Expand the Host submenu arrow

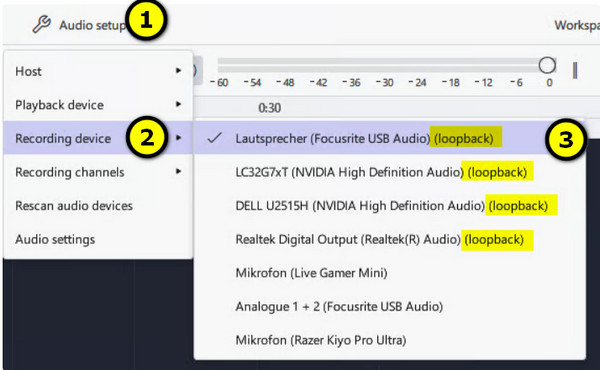[x=178, y=71]
